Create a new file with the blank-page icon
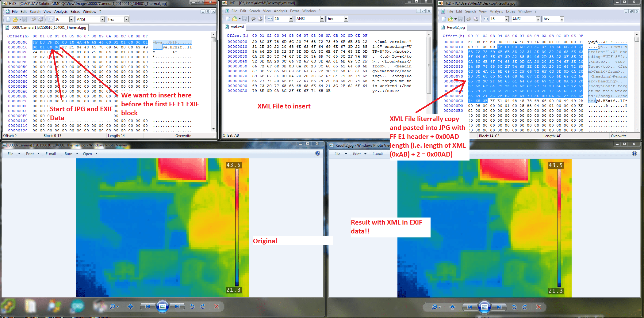644x318 pixels. (x=8, y=19)
